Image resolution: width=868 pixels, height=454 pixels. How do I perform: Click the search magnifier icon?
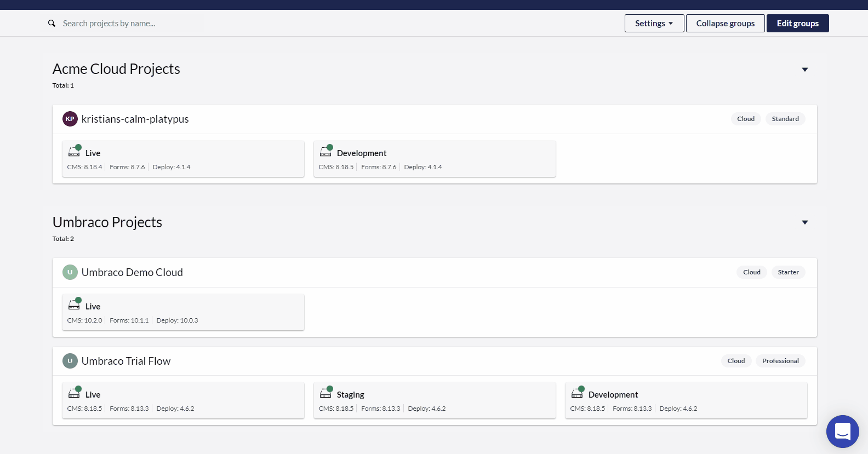point(52,24)
